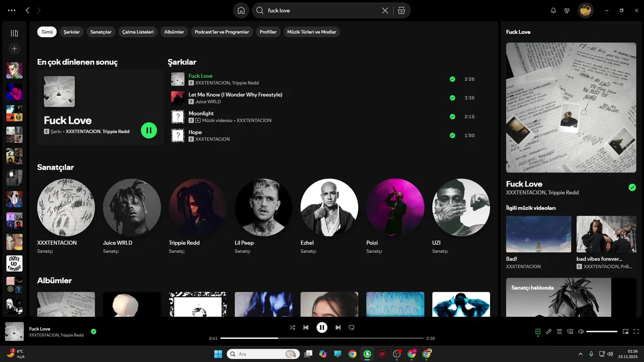Viewport: 644px width, 362px height.
Task: Go to Spotify Home
Action: (242, 10)
